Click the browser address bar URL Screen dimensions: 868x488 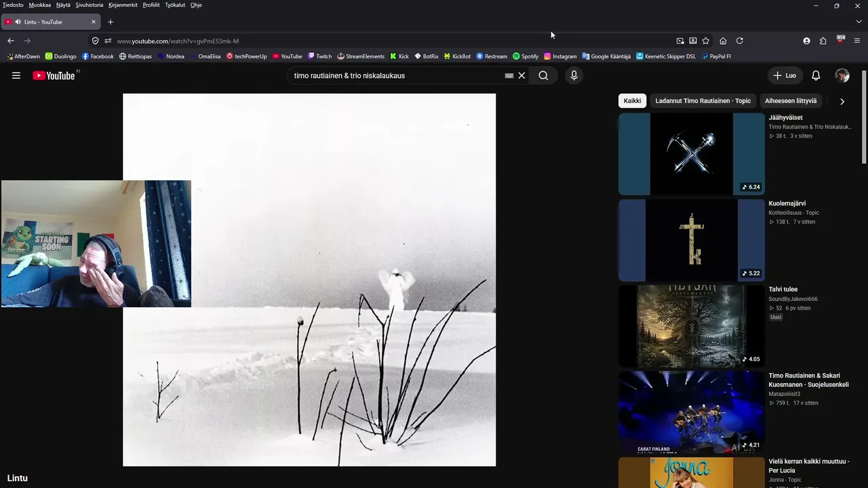[178, 41]
